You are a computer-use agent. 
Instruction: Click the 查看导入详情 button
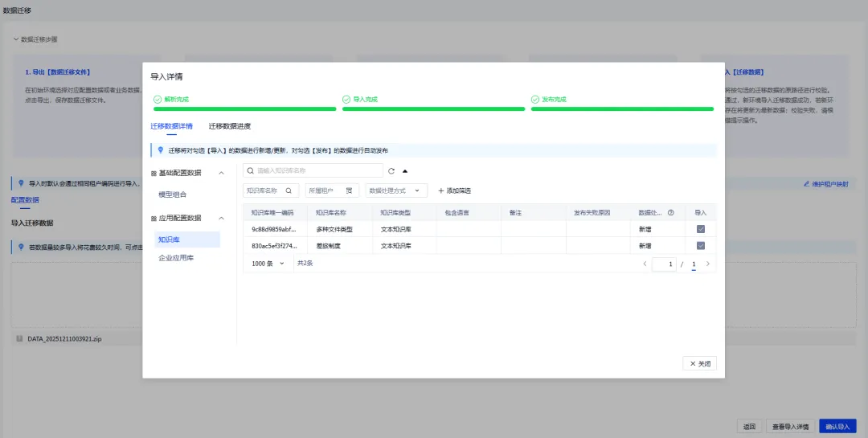coord(790,427)
